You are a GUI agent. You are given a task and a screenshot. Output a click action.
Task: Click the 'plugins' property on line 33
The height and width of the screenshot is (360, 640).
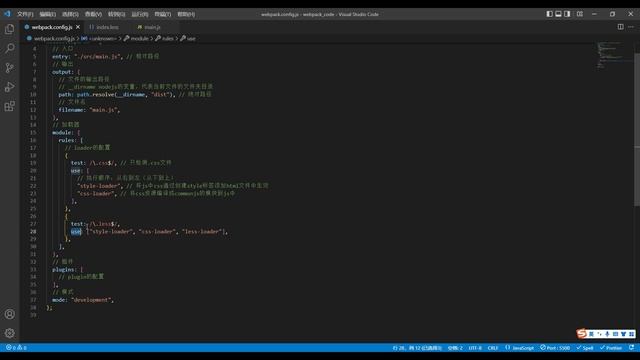[x=63, y=269]
